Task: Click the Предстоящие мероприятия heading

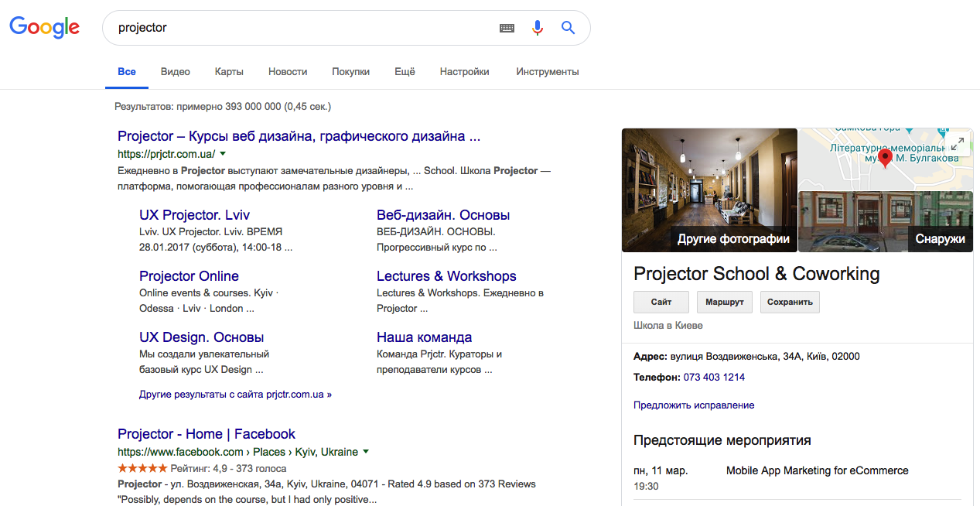Action: [722, 440]
